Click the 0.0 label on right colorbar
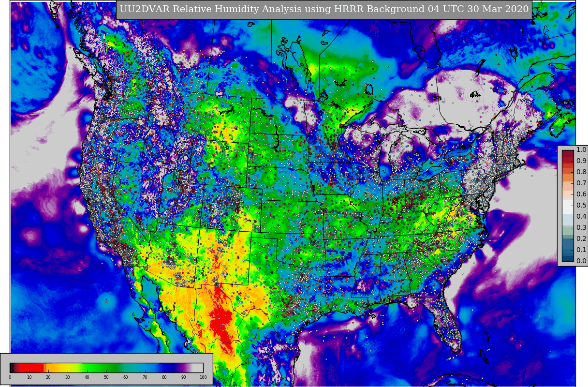Image resolution: width=588 pixels, height=387 pixels. coord(581,261)
